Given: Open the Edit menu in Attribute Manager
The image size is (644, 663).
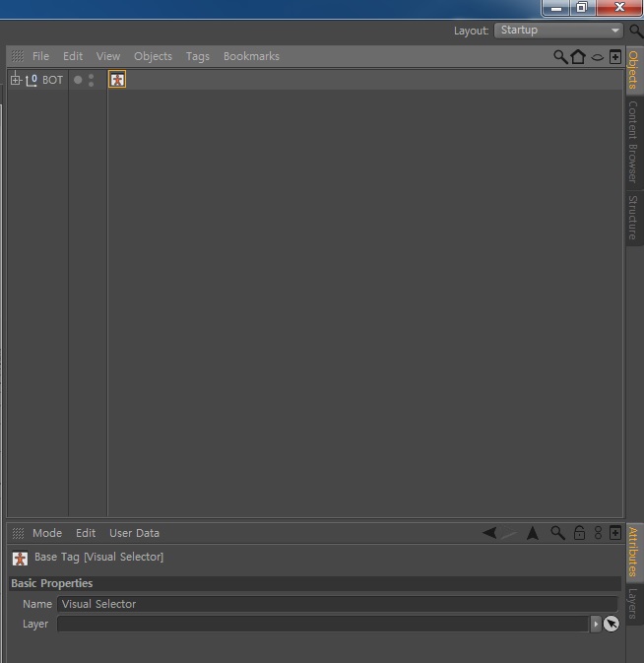Looking at the screenshot, I should (x=86, y=533).
